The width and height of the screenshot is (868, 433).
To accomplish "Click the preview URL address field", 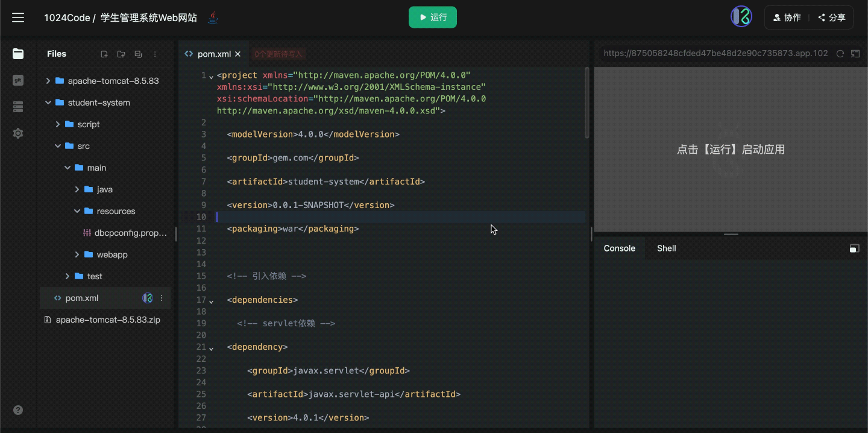I will tap(715, 54).
